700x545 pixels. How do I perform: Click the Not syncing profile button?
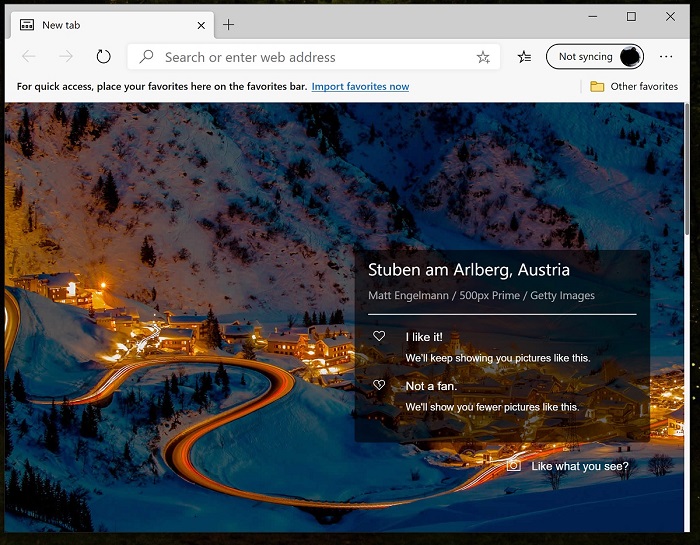pos(585,57)
